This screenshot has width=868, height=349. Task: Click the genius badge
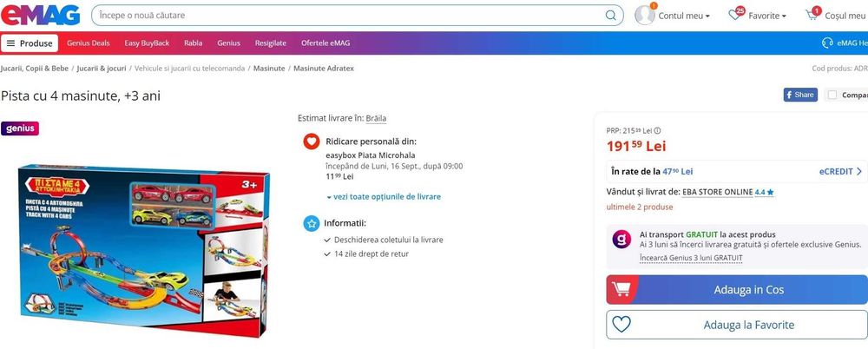20,128
